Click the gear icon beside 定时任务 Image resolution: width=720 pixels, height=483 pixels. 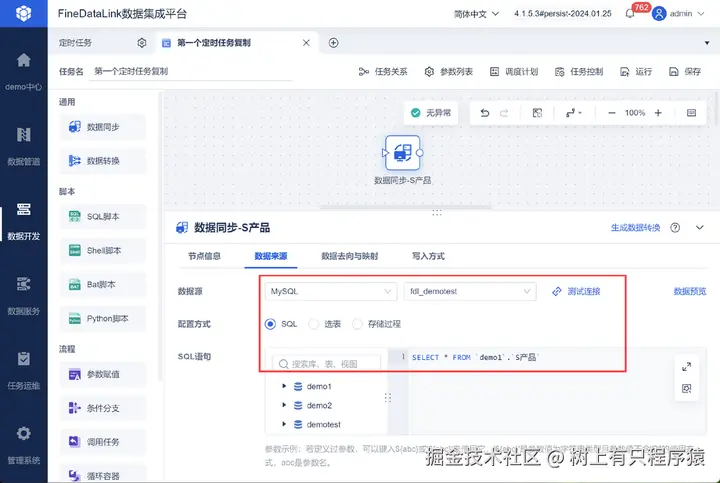pyautogui.click(x=142, y=43)
